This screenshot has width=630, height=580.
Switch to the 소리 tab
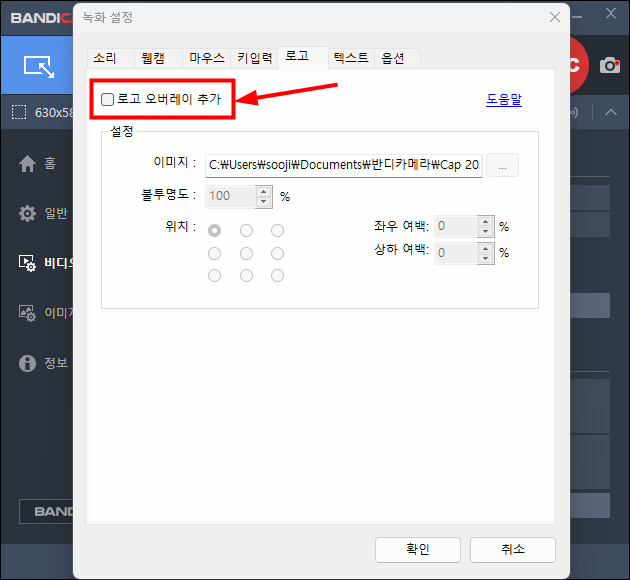105,58
